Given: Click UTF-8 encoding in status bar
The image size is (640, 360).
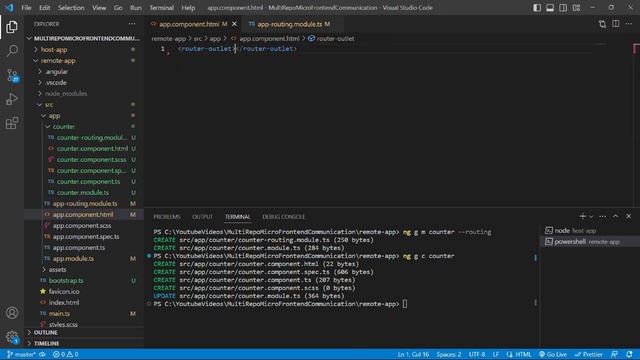Looking at the screenshot, I should tap(477, 354).
